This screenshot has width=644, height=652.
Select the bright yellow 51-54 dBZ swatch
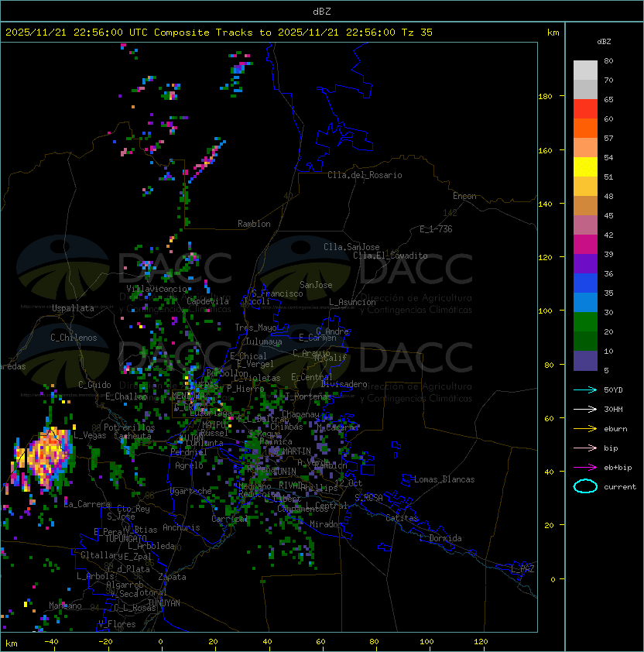(585, 167)
